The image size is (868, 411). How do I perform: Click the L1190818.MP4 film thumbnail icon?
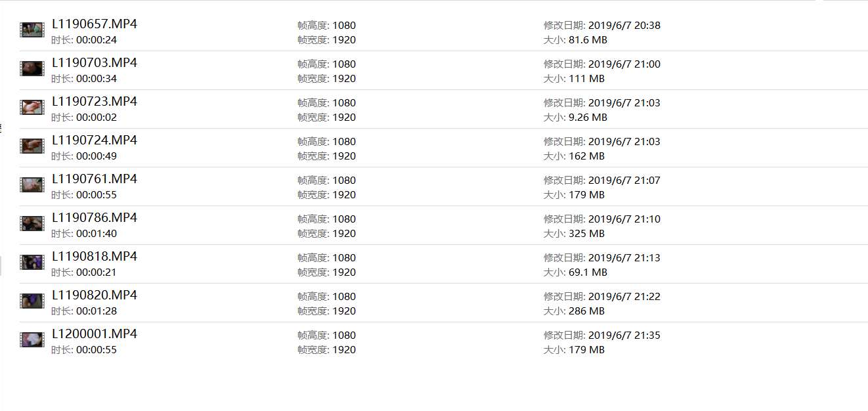pyautogui.click(x=32, y=262)
